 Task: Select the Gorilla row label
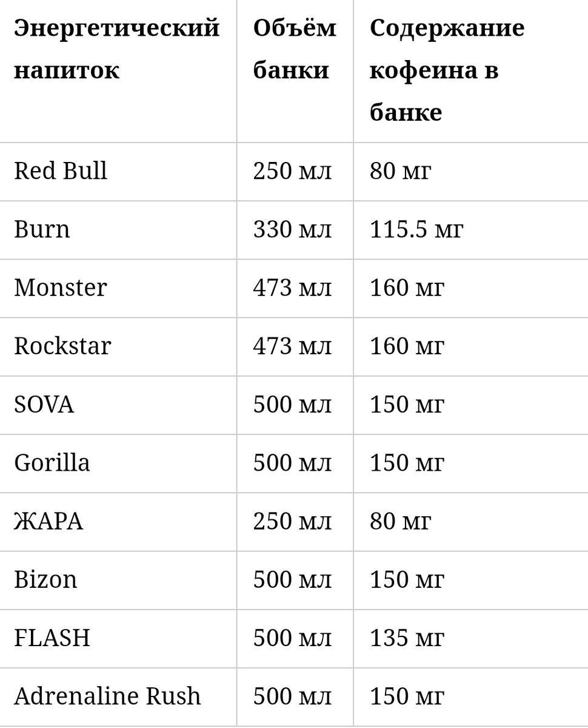coord(52,463)
